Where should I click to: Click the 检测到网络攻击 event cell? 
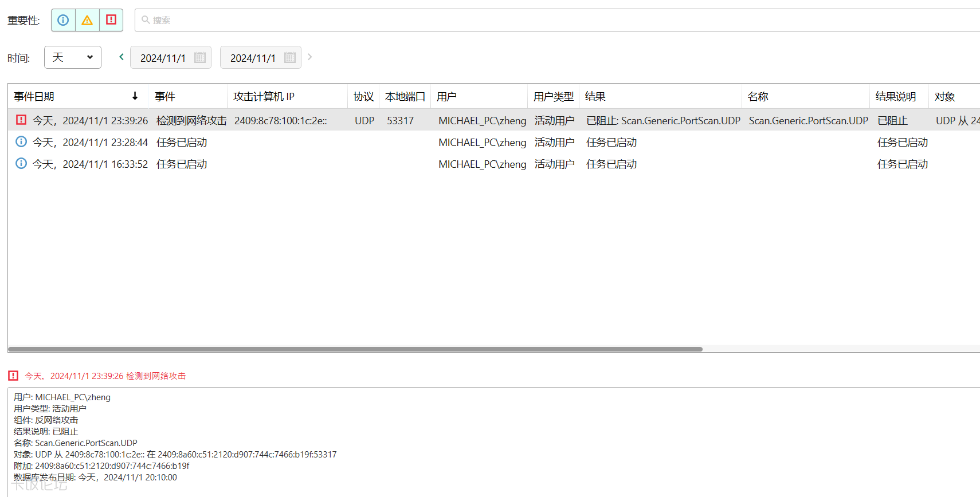point(191,120)
